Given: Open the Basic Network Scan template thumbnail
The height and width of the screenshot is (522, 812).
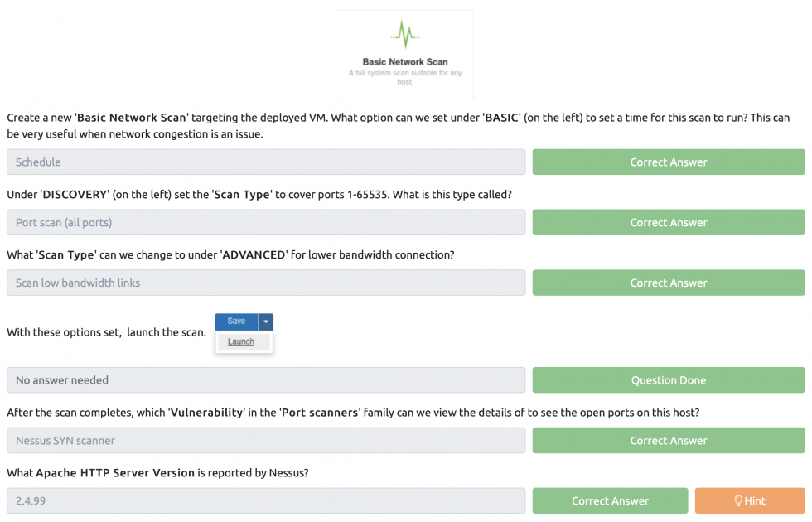Looking at the screenshot, I should point(405,55).
